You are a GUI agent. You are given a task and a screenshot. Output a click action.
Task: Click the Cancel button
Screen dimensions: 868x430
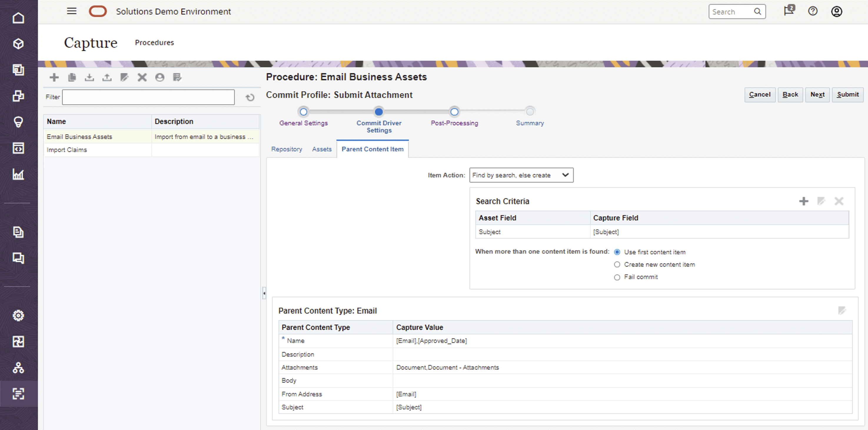760,95
